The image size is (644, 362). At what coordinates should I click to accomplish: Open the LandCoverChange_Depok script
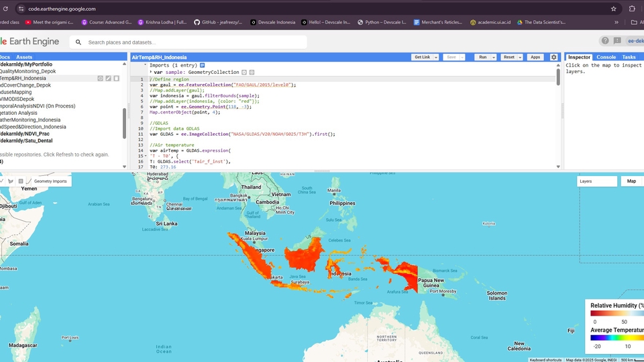click(x=25, y=85)
